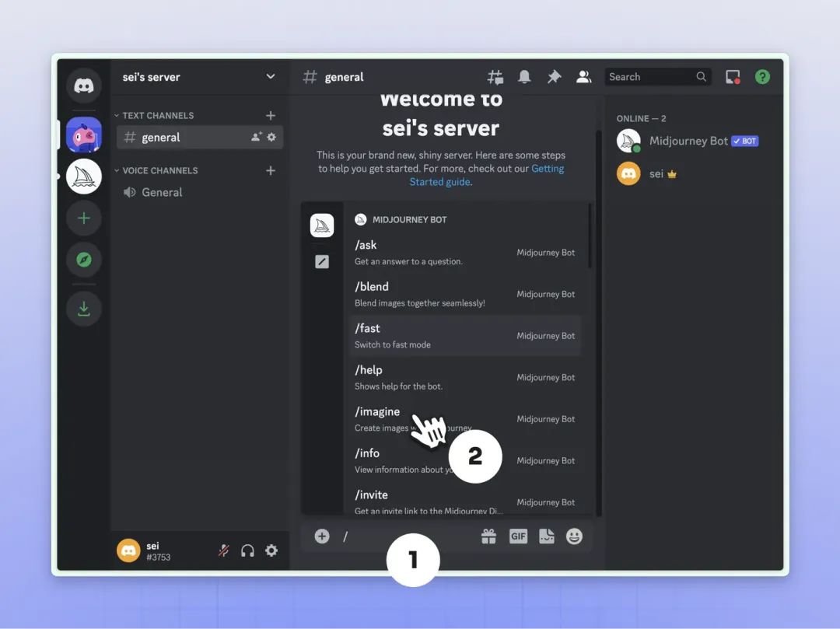
Task: Create invite for general channel icon
Action: pos(256,137)
